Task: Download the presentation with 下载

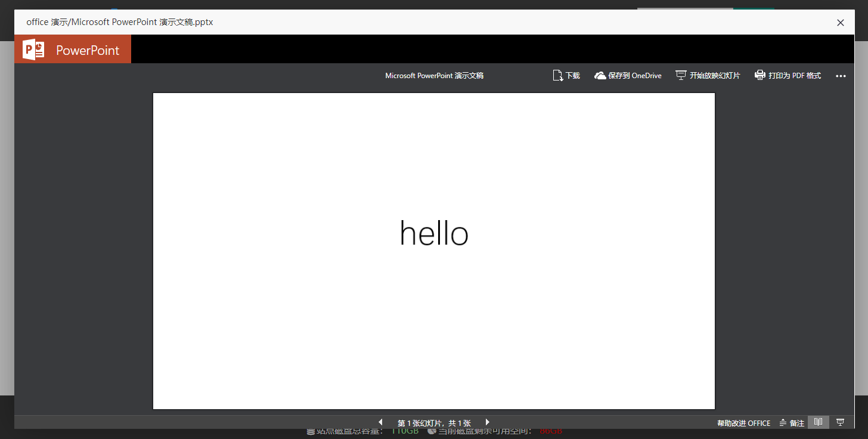Action: [x=566, y=76]
